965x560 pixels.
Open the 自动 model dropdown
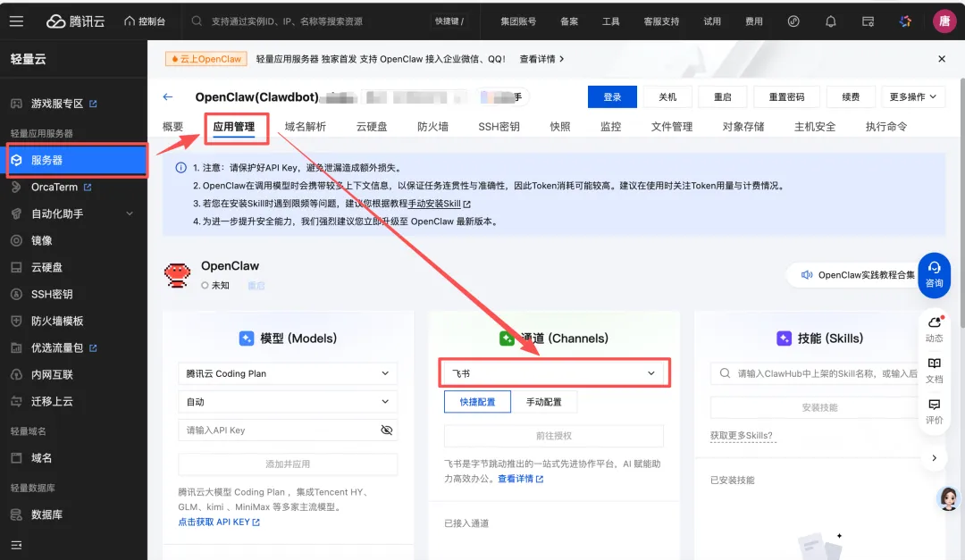point(288,402)
